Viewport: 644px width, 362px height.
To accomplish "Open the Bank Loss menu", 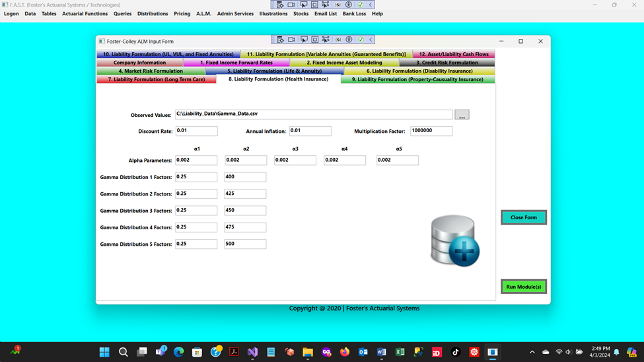I will coord(354,14).
